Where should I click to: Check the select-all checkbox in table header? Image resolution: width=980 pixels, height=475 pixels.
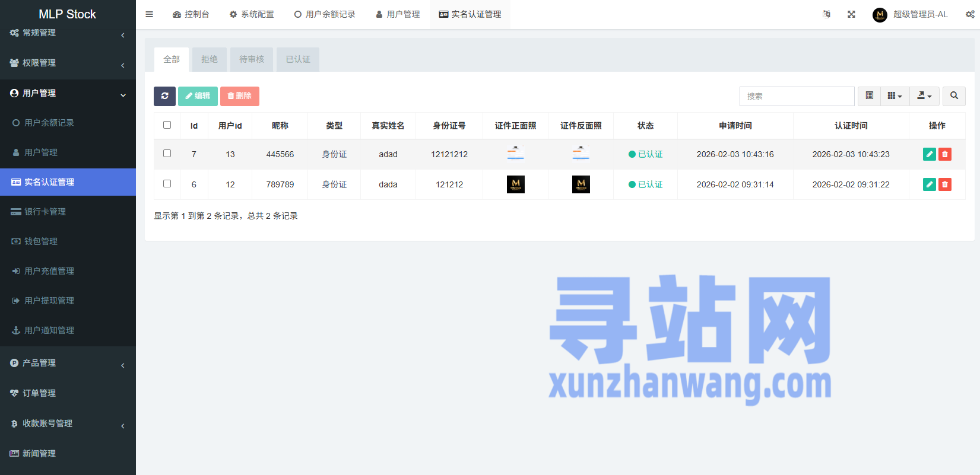click(x=167, y=125)
